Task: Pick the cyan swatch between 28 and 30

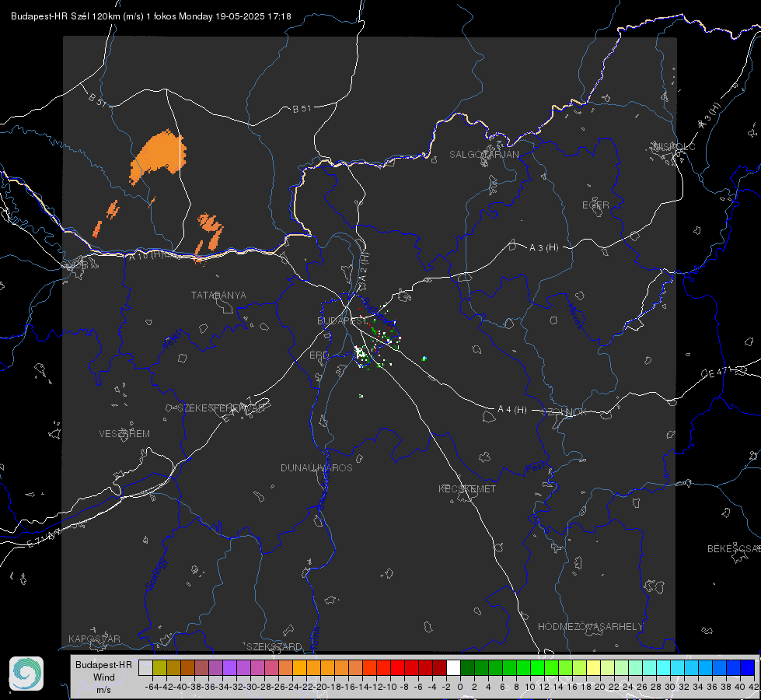Action: (664, 668)
